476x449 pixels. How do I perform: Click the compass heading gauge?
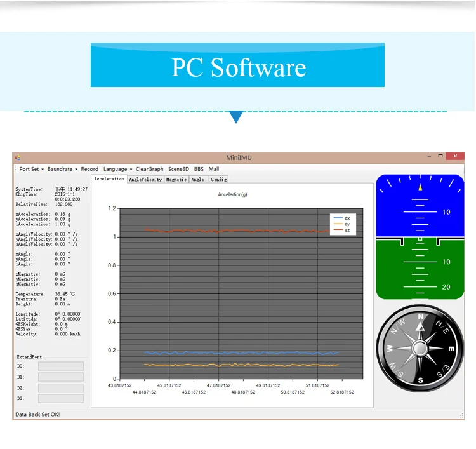pos(420,349)
